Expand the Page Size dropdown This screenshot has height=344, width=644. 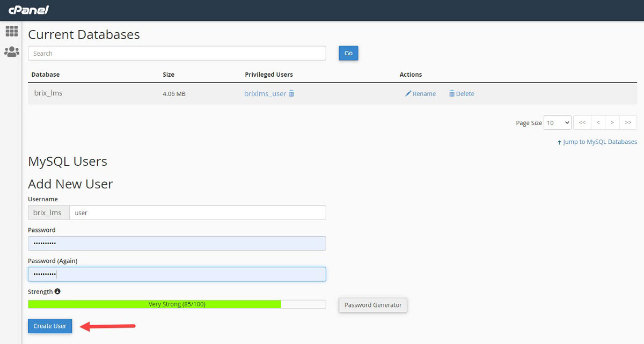(557, 123)
